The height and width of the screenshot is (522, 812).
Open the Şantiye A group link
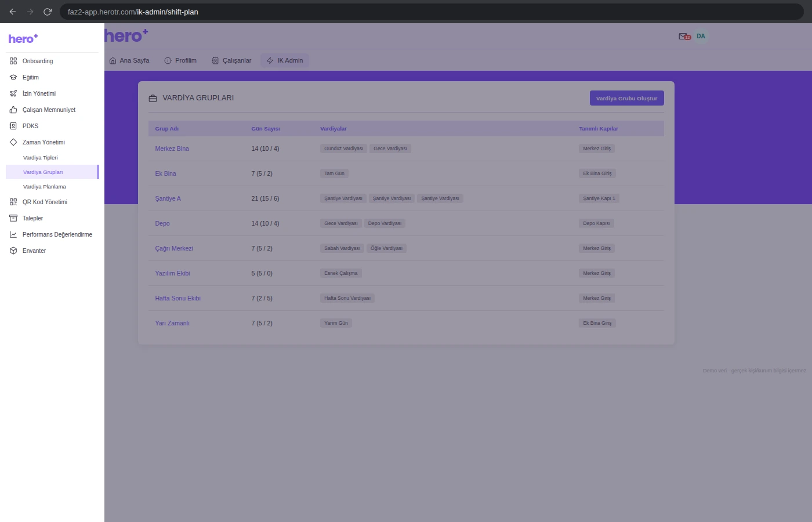point(168,198)
